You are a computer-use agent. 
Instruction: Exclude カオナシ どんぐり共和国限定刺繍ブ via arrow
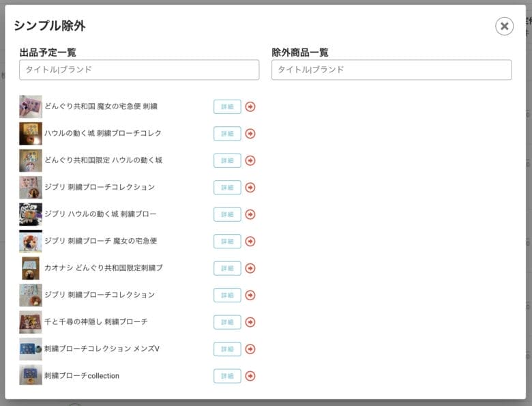click(x=250, y=268)
